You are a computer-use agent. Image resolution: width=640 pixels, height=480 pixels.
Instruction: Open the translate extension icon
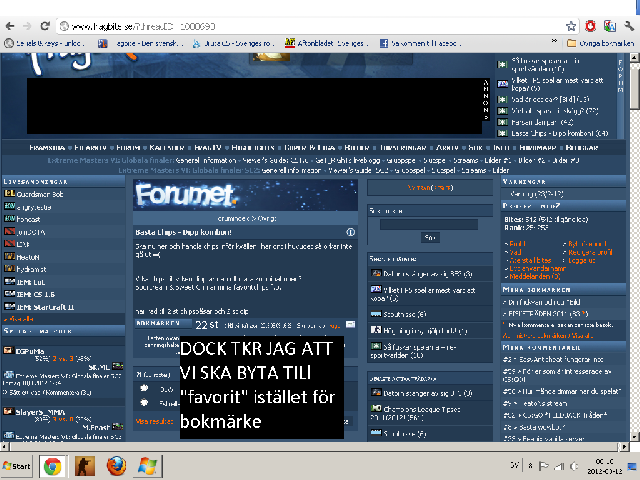pyautogui.click(x=610, y=26)
